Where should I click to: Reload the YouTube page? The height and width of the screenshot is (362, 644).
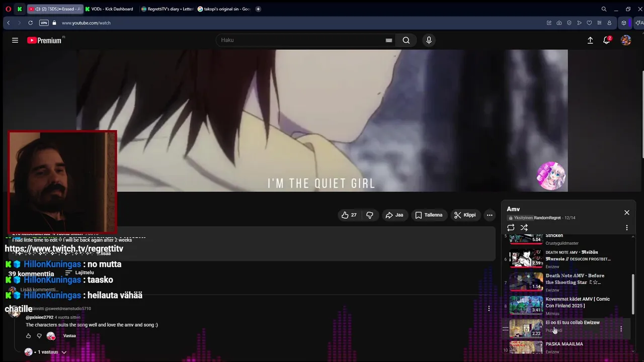(x=30, y=23)
